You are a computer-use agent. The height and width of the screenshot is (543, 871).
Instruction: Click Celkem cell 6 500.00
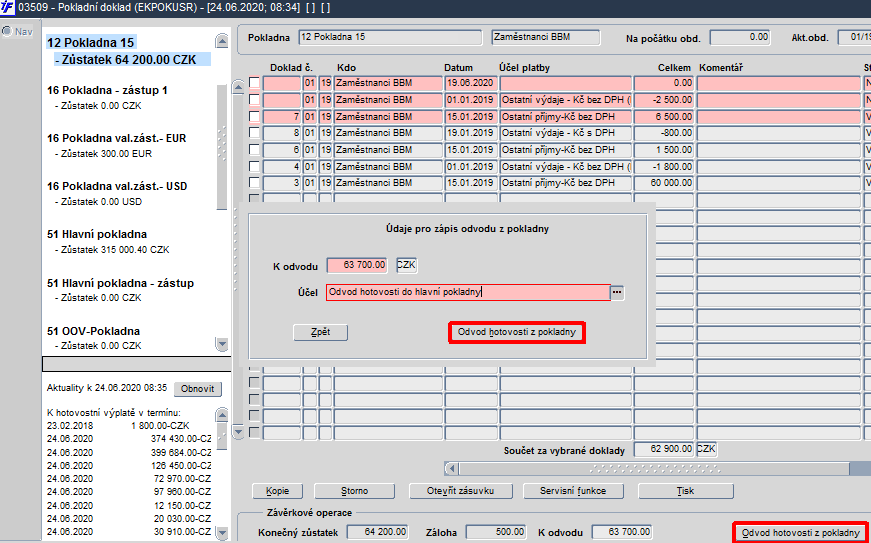click(664, 117)
